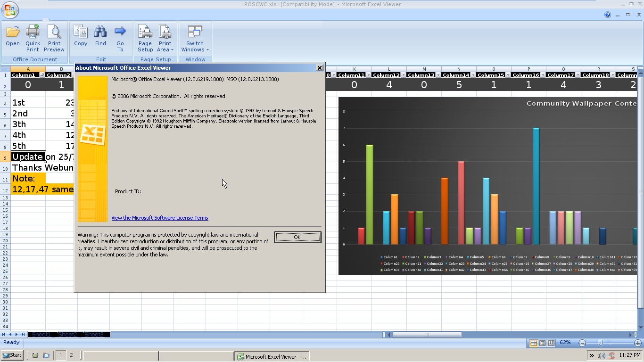Switch to virtual desktop 2
The width and height of the screenshot is (644, 362).
point(71,355)
